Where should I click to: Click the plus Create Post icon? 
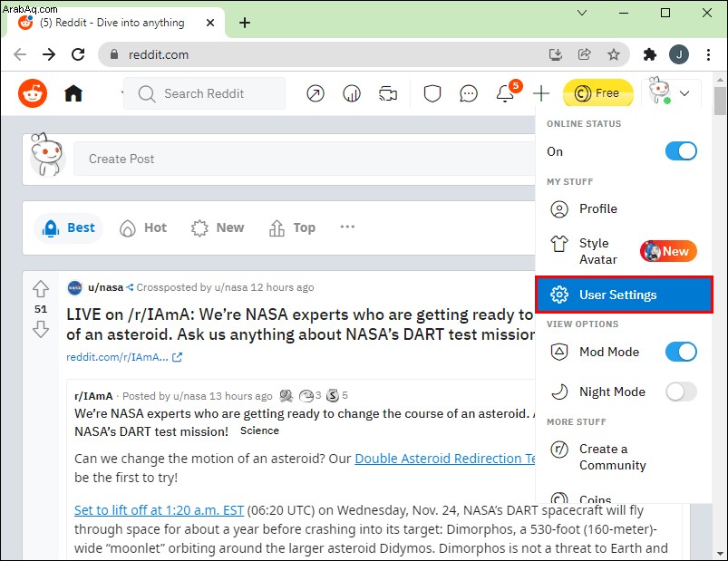pos(541,93)
